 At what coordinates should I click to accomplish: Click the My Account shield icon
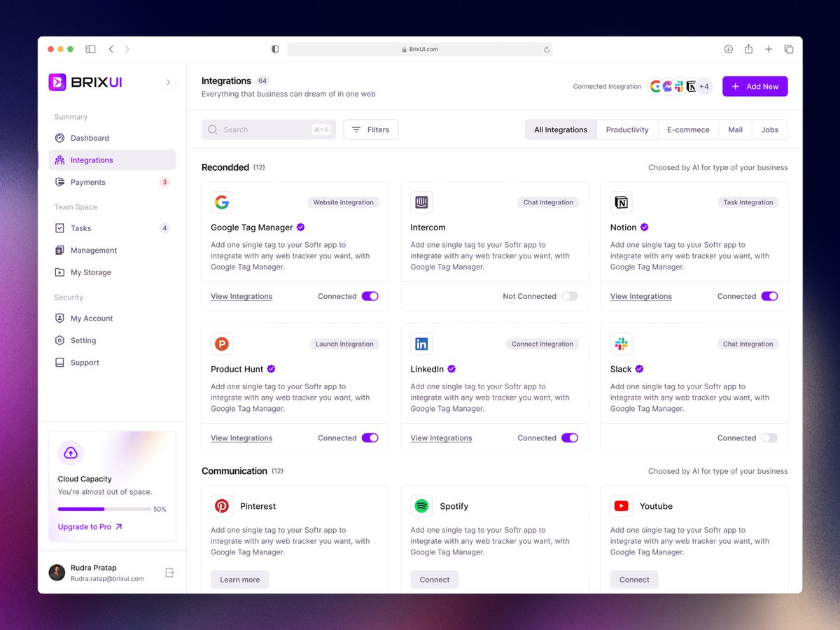pos(59,318)
